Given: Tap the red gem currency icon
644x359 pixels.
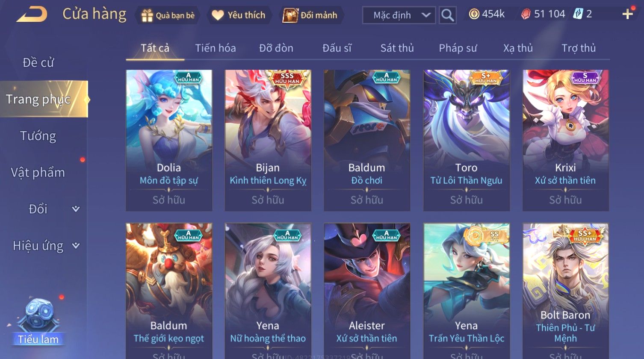Looking at the screenshot, I should coord(526,15).
